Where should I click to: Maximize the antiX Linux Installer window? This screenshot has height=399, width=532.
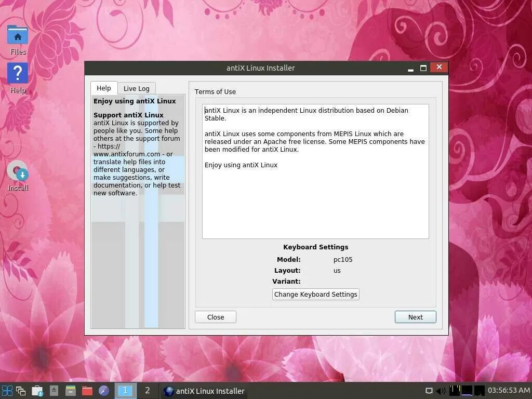pos(423,68)
